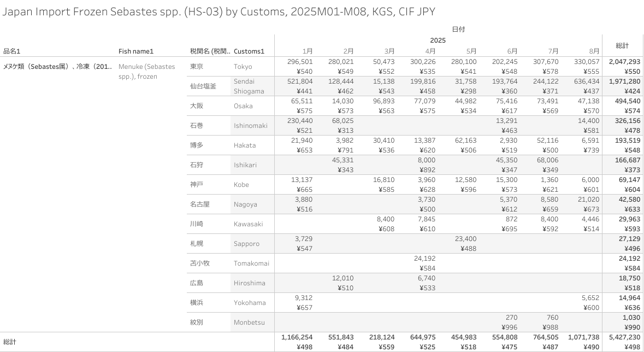Select the 2025 year header
The width and height of the screenshot is (644, 352).
point(438,40)
